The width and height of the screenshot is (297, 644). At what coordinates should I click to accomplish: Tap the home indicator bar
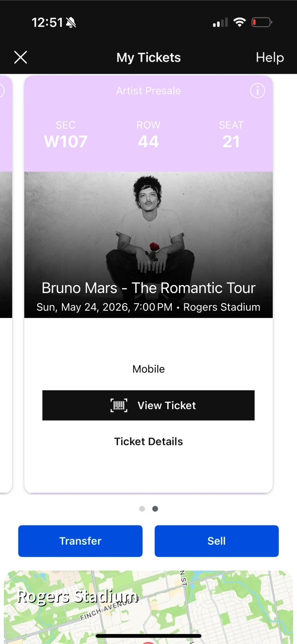(148, 636)
